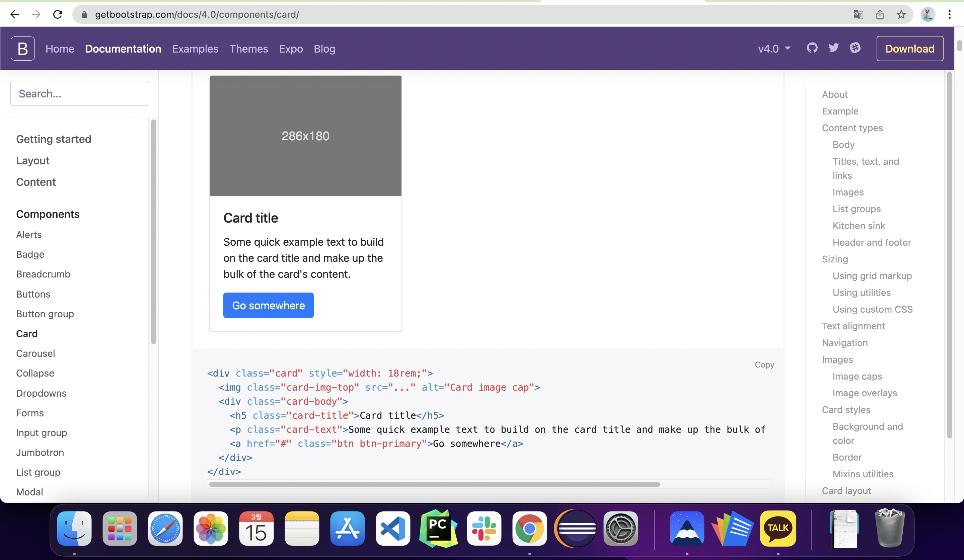Open the GitHub icon link in navbar
Image resolution: width=964 pixels, height=560 pixels.
click(812, 48)
